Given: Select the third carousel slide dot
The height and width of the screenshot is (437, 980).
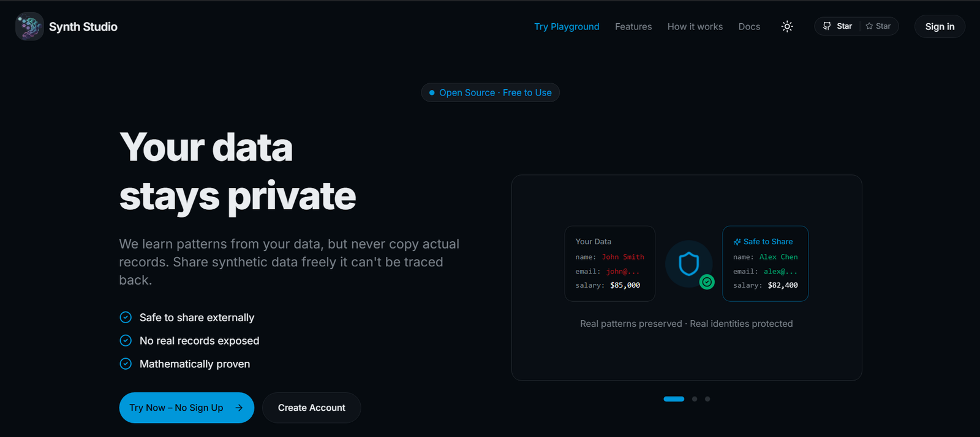Looking at the screenshot, I should point(707,399).
